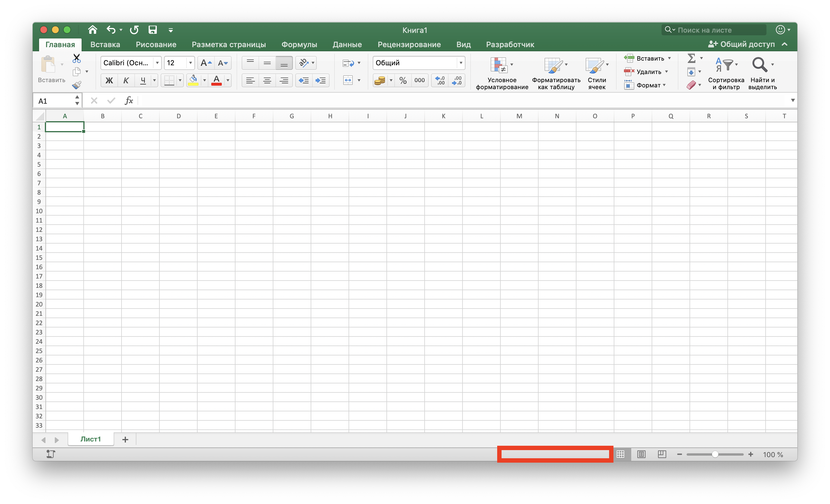
Task: Click the eraser Clear icon
Action: [691, 85]
